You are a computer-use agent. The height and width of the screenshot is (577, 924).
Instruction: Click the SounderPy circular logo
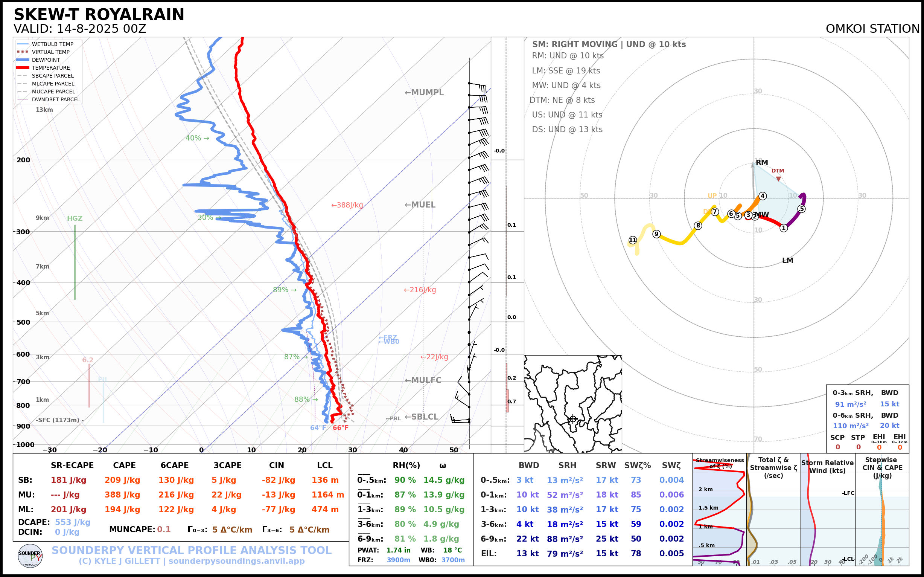pyautogui.click(x=30, y=556)
